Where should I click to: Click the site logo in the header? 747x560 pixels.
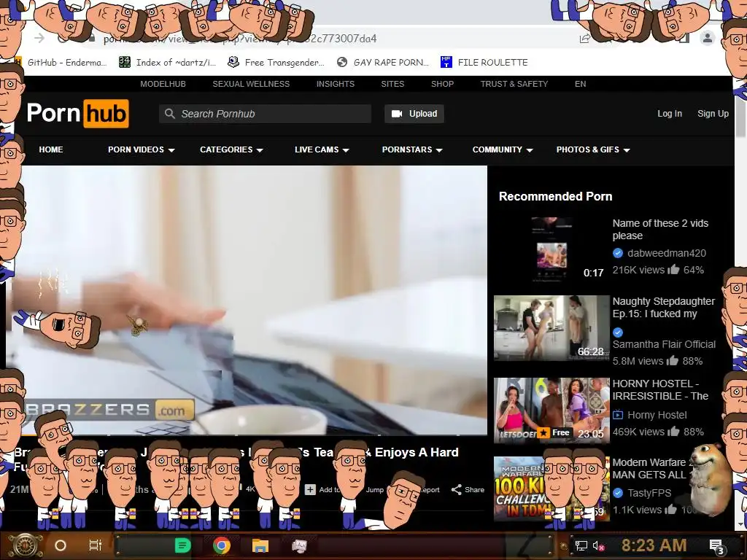77,113
